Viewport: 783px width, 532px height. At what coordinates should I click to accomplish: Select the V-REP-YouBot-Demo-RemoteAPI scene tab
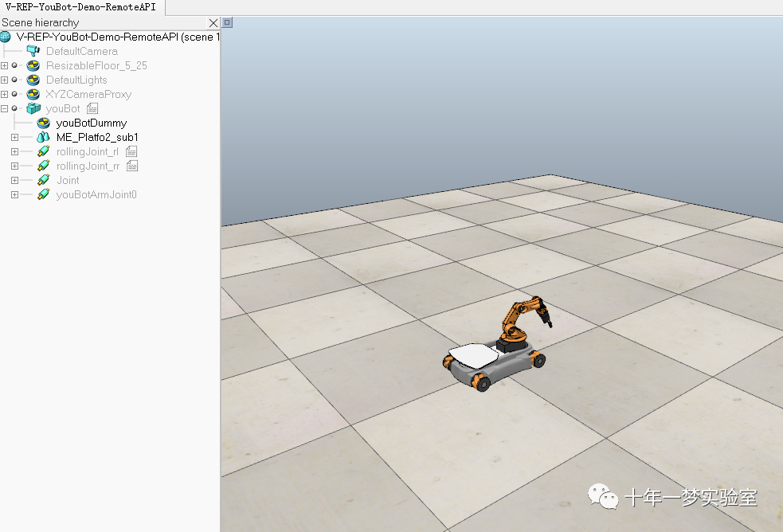tap(81, 7)
